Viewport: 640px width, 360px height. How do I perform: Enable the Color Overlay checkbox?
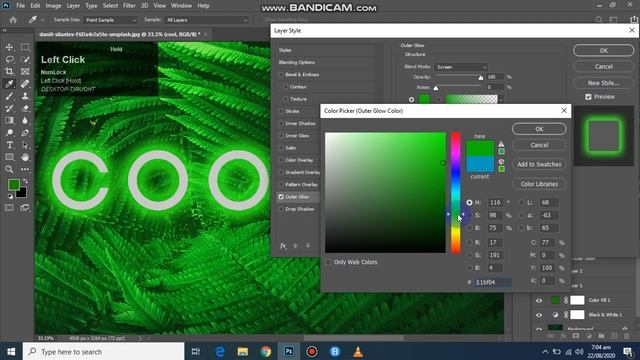281,160
